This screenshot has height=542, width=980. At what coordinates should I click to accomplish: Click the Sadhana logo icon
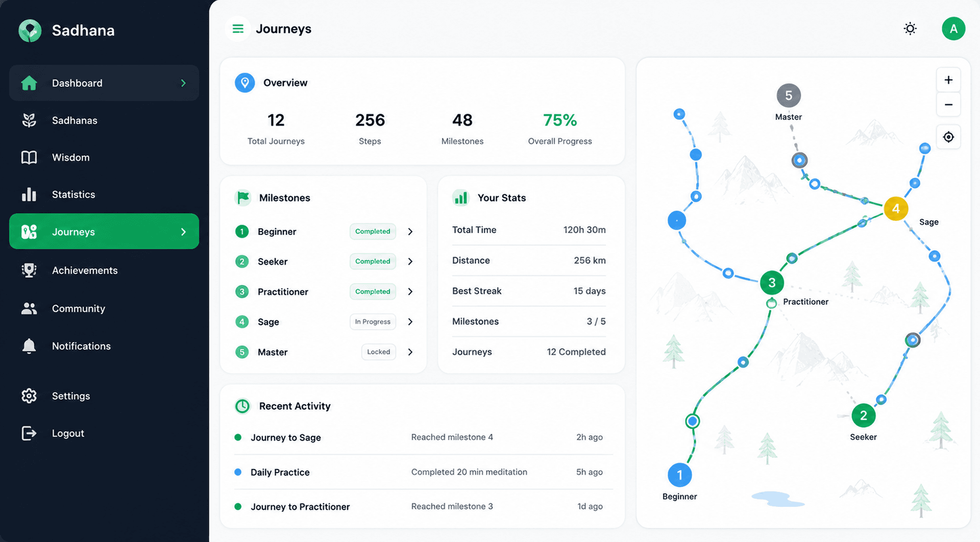click(30, 31)
